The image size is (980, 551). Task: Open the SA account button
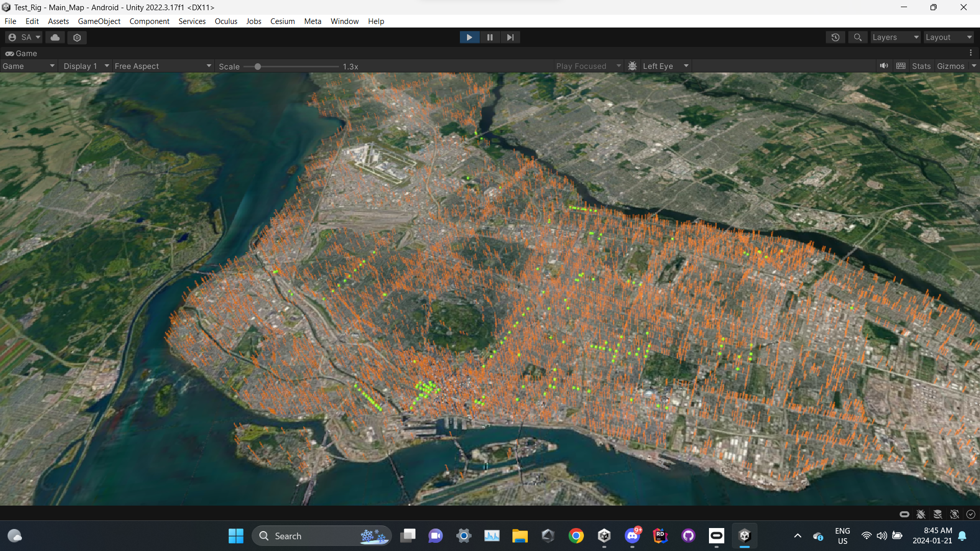[23, 37]
